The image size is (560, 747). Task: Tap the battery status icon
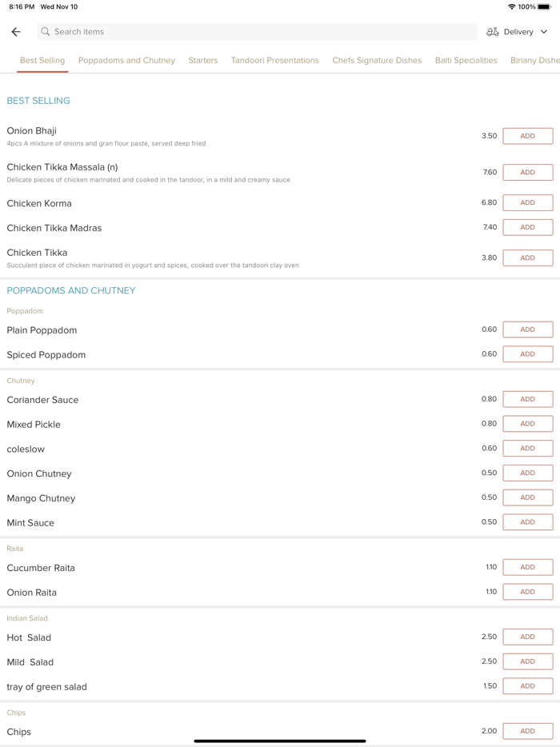[544, 6]
